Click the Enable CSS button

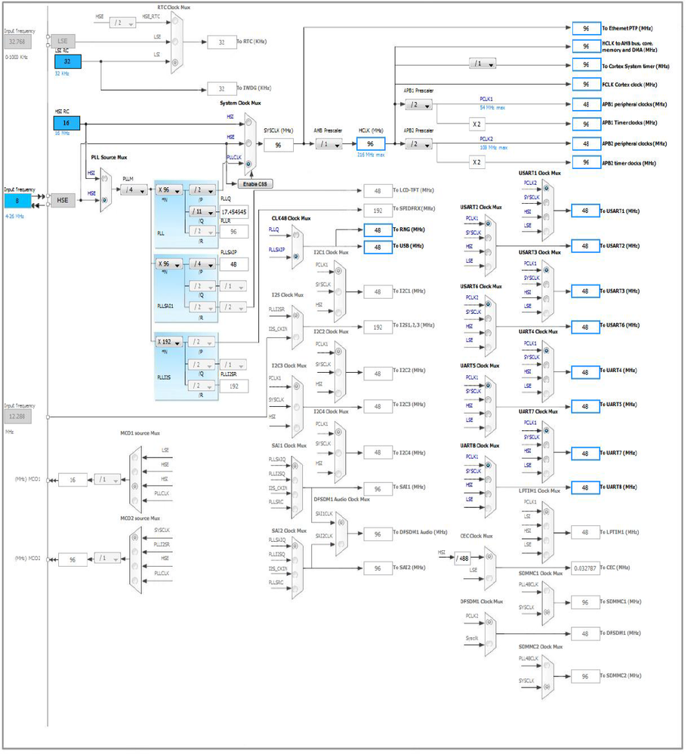coord(255,183)
